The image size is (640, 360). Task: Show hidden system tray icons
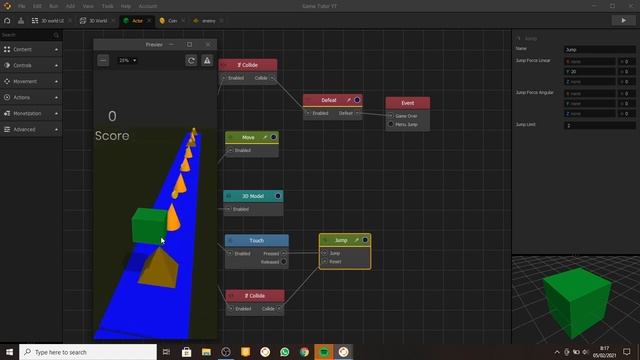(557, 352)
